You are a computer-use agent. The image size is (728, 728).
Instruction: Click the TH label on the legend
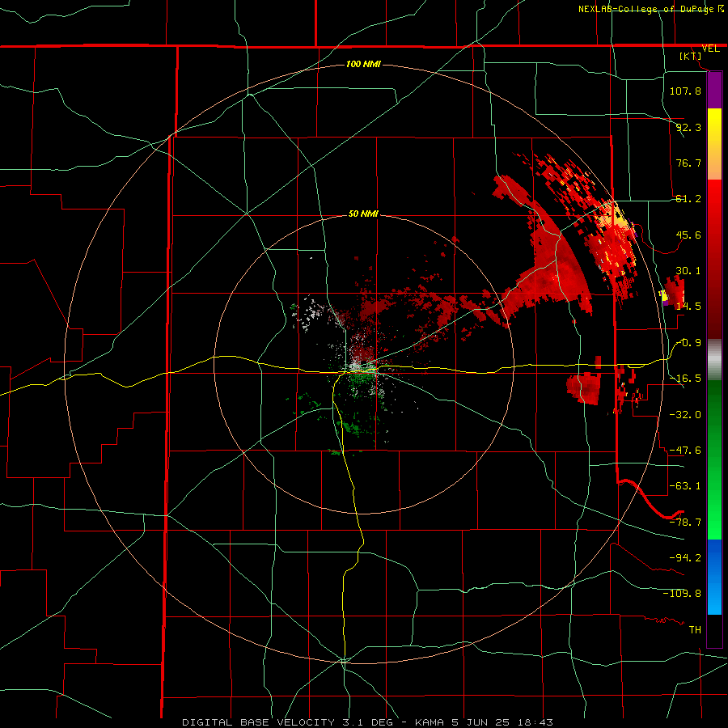[695, 630]
